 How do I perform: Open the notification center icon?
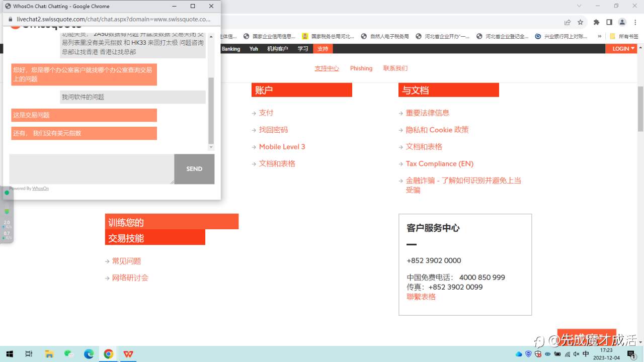coord(632,354)
